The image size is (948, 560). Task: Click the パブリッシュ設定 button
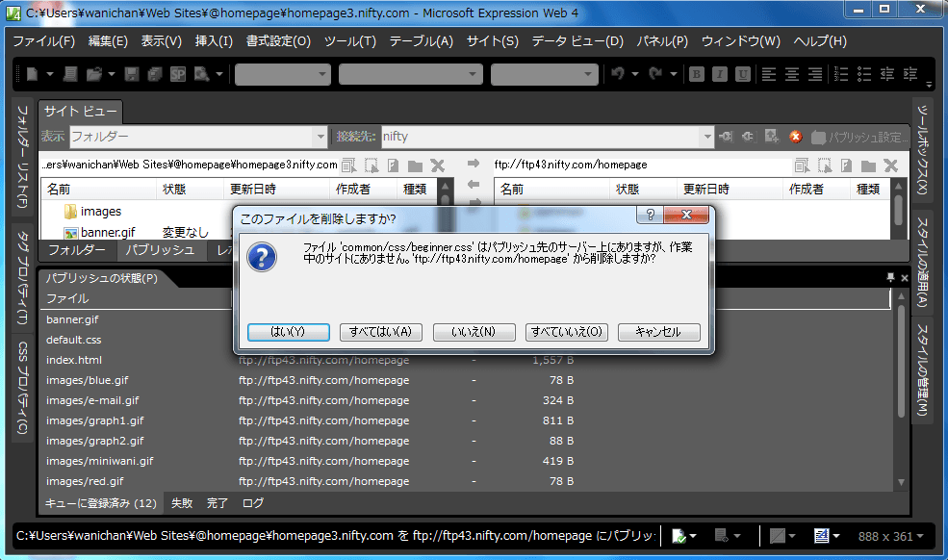click(x=859, y=138)
